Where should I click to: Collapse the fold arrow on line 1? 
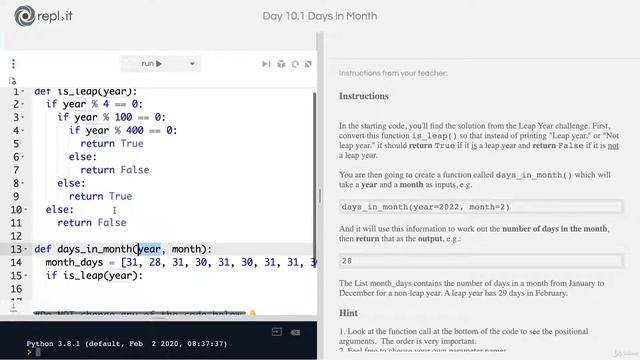point(23,91)
